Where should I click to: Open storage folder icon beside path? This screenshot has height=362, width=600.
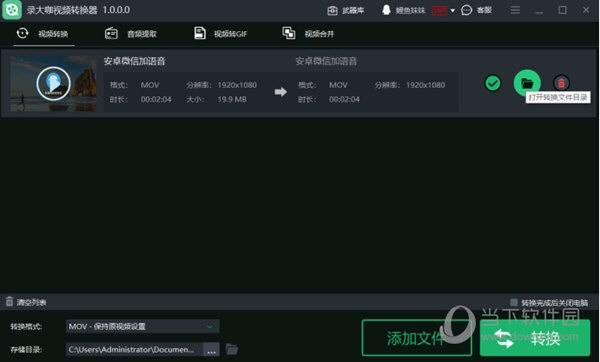(x=232, y=349)
